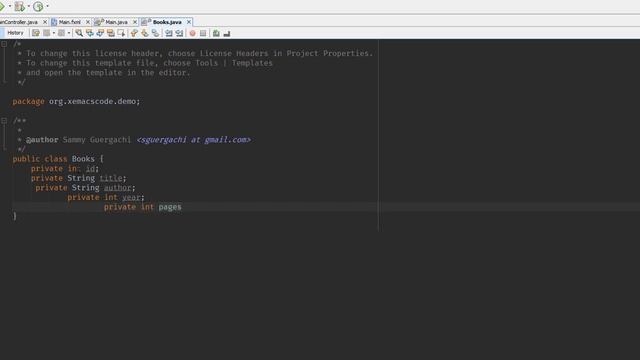The width and height of the screenshot is (640, 360).
Task: Click the Comment code icon
Action: pos(216,33)
